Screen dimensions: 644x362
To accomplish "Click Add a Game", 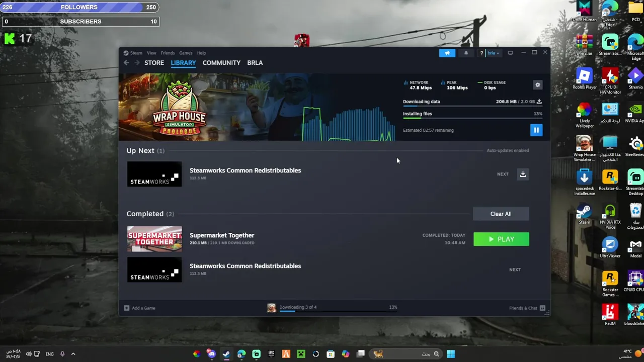I will [x=140, y=308].
